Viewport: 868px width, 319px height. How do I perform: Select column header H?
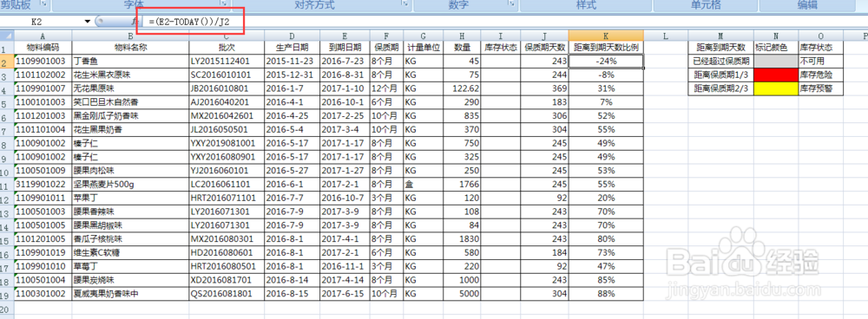(462, 36)
